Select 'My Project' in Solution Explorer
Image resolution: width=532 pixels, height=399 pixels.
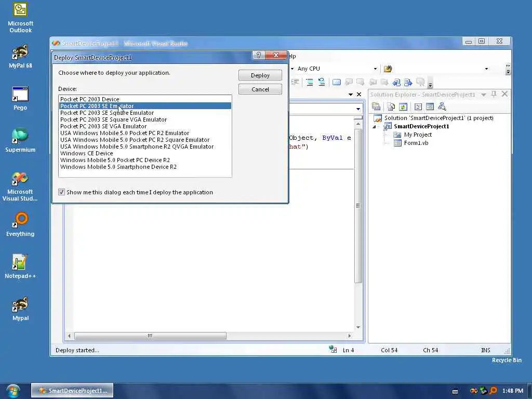pos(418,135)
